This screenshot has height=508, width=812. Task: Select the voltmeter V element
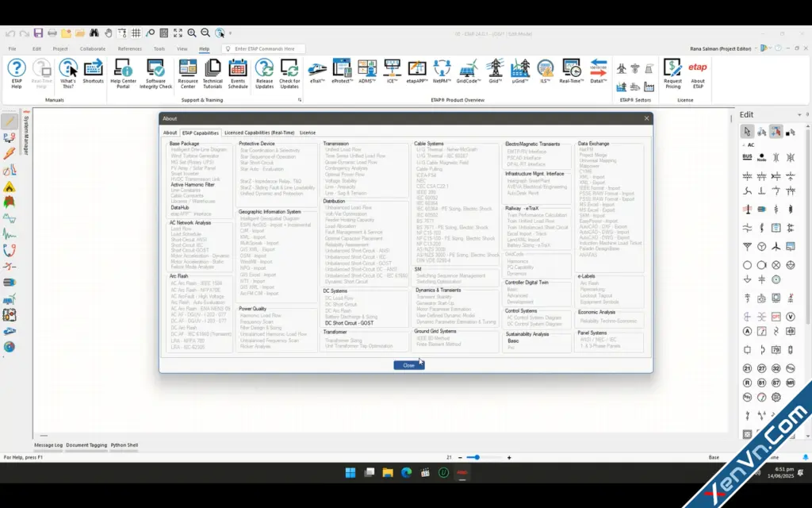coord(791,316)
